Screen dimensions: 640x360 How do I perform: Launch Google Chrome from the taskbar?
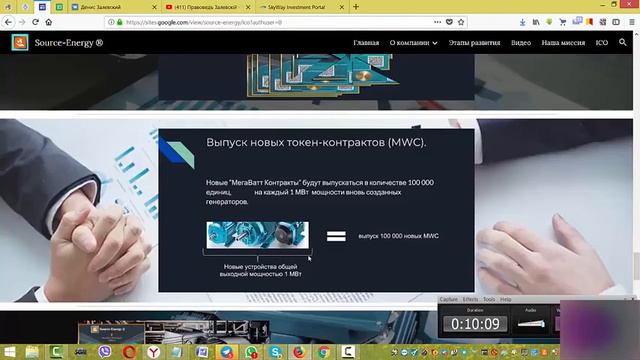coord(324,352)
